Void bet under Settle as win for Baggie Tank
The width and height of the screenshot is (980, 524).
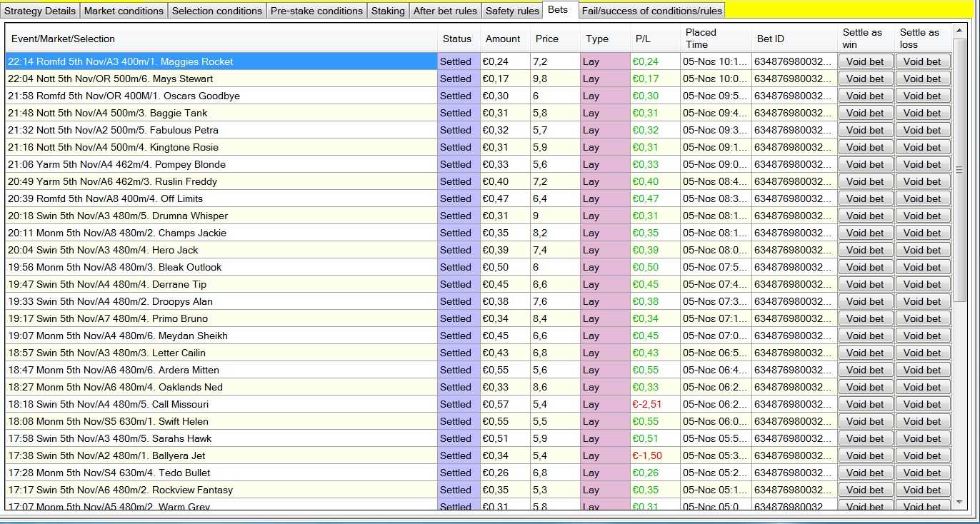(865, 113)
